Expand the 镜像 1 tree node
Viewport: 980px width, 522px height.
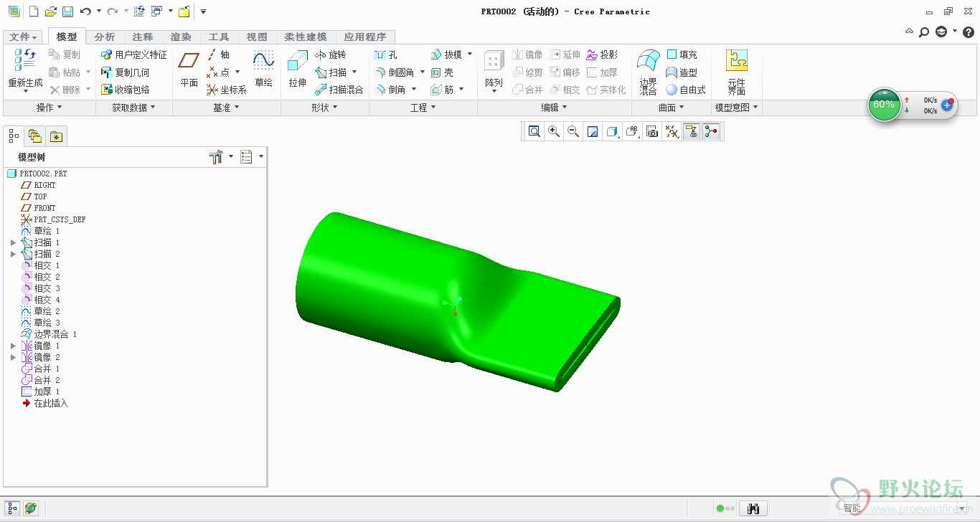click(13, 346)
